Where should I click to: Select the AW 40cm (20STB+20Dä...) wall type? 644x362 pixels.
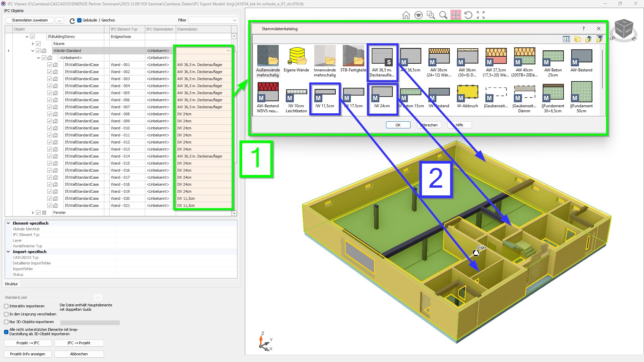pos(525,63)
